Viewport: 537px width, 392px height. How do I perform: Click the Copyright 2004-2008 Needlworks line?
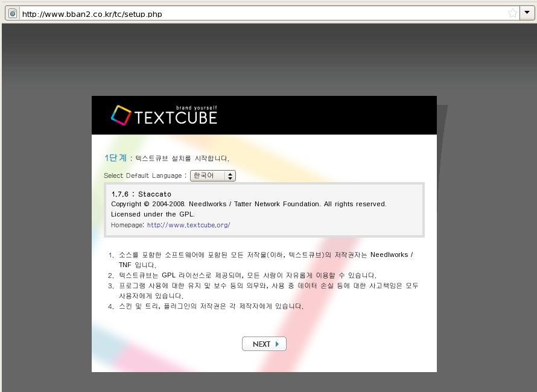[x=249, y=204]
